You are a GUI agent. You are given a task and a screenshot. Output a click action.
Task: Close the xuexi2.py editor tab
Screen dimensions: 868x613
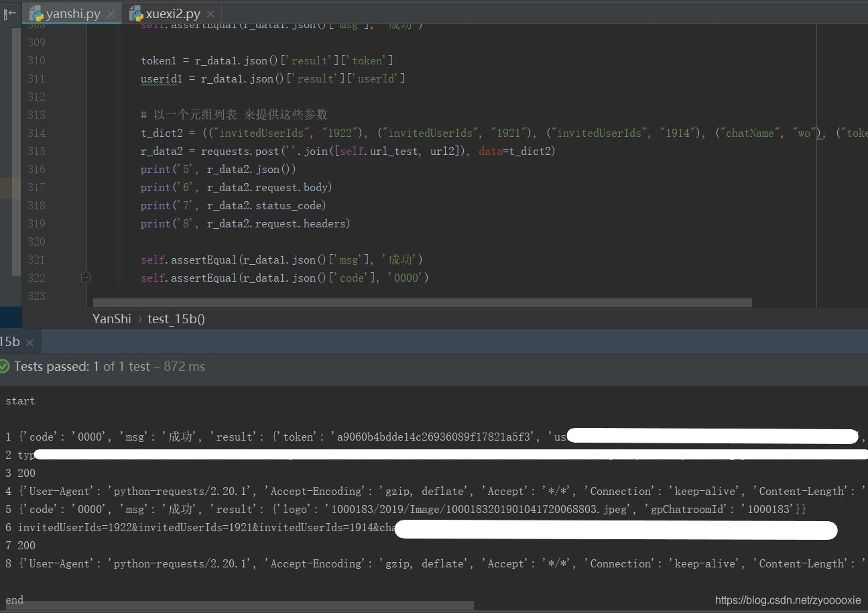[x=210, y=13]
